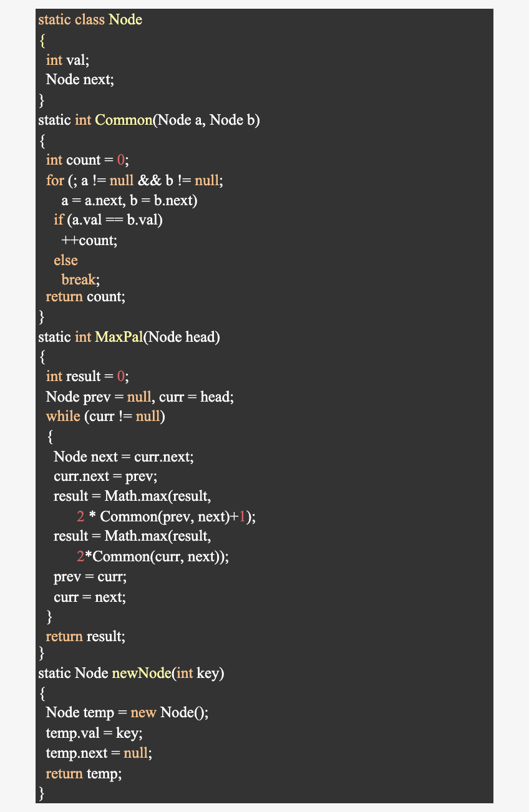Click 'return result;' line
Viewport: 529px width, 812px height.
coord(85,636)
